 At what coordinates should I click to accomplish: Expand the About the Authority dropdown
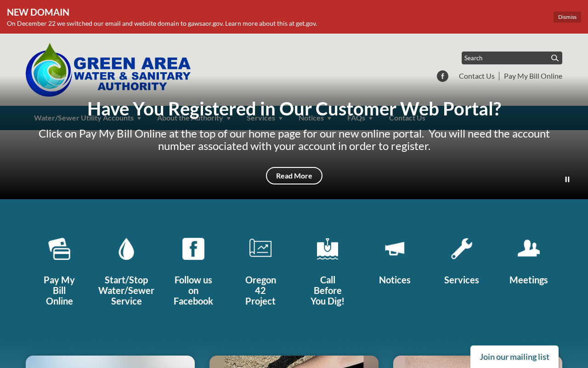click(194, 118)
